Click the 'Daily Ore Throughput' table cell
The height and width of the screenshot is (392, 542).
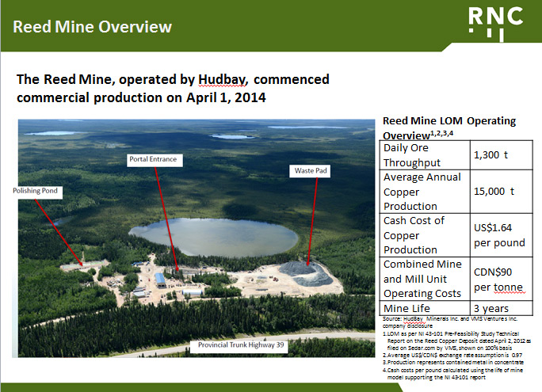tap(425, 155)
